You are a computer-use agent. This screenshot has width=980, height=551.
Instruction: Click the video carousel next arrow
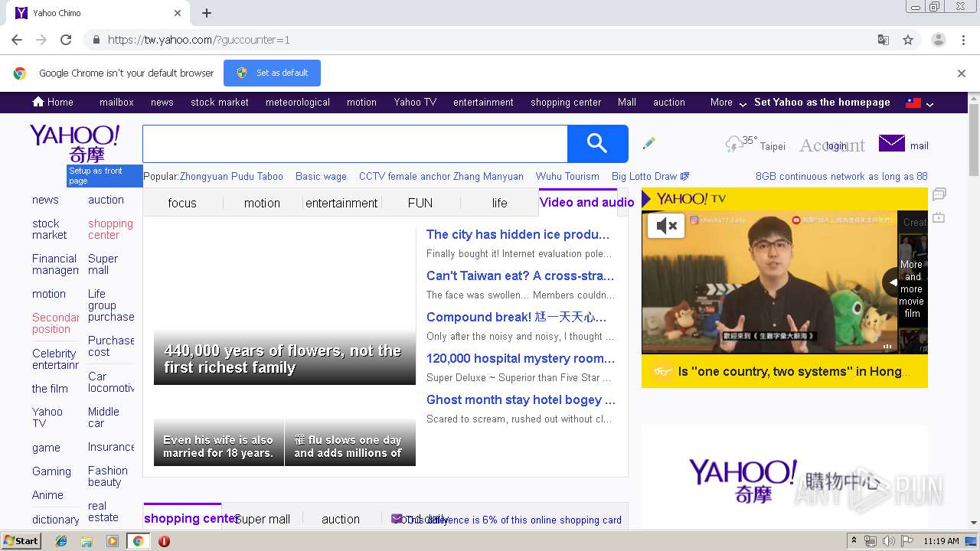click(892, 282)
